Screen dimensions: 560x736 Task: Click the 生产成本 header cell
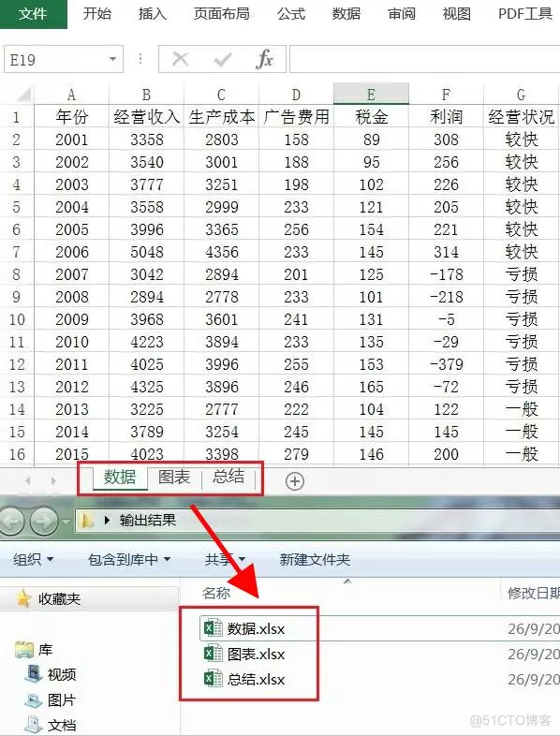[x=221, y=116]
